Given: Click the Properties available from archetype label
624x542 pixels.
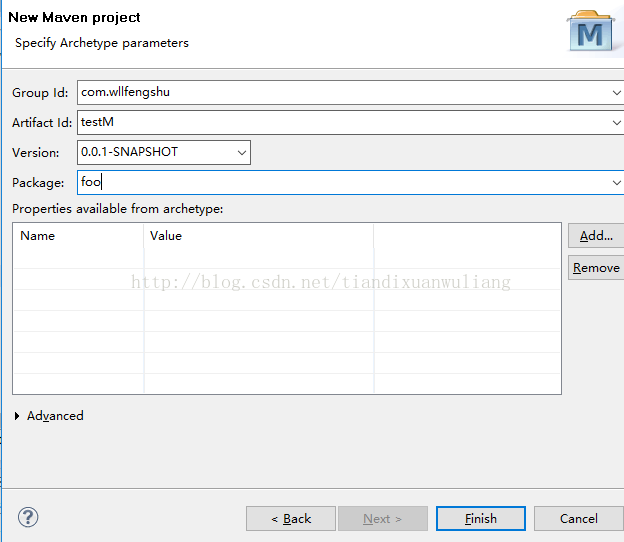Looking at the screenshot, I should pyautogui.click(x=118, y=209).
